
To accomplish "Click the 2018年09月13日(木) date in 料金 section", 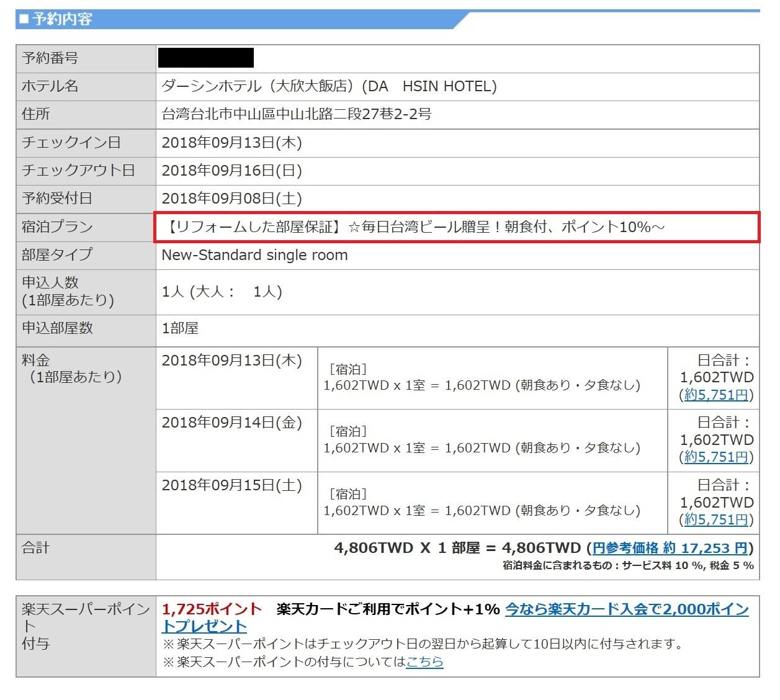I will point(231,361).
